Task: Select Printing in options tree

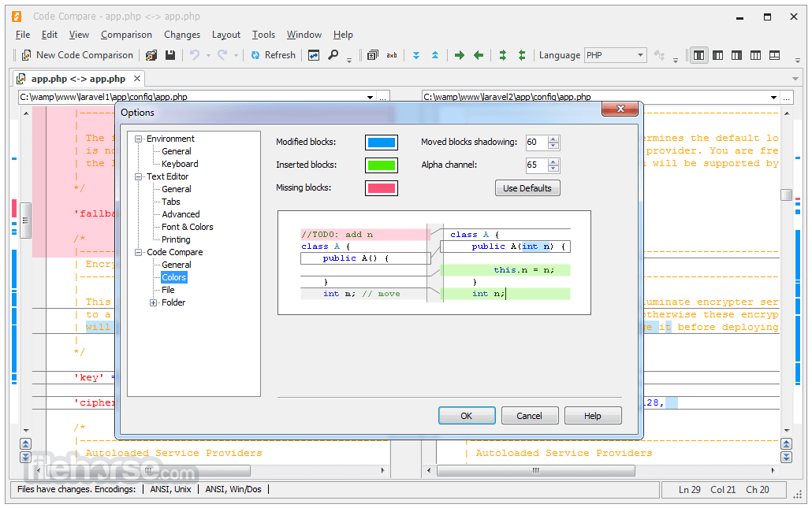Action: coord(176,239)
